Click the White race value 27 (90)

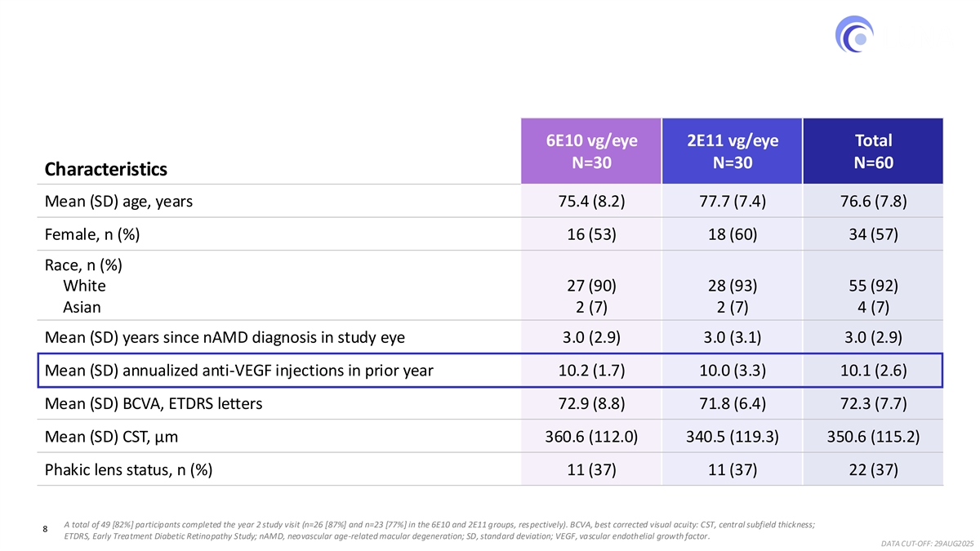click(x=591, y=286)
